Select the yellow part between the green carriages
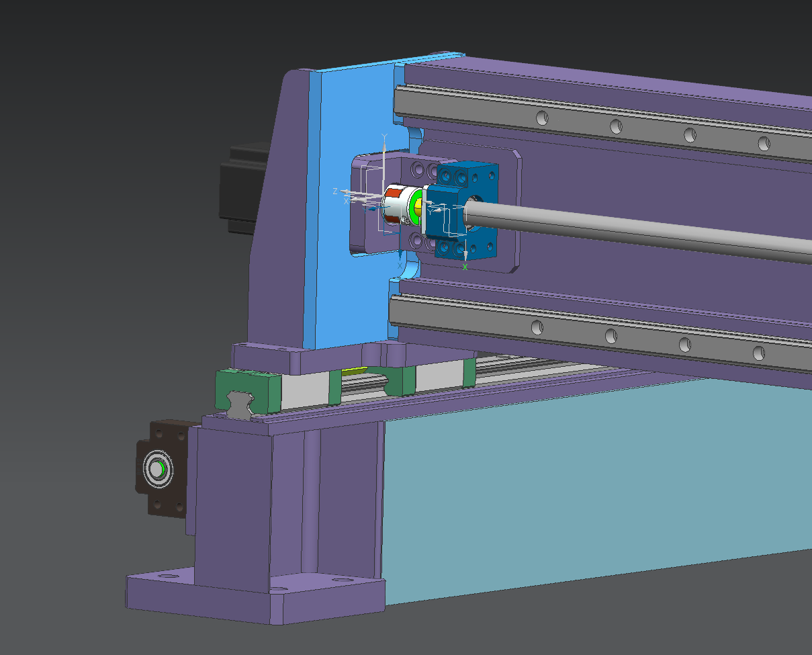The image size is (812, 655). pyautogui.click(x=354, y=369)
